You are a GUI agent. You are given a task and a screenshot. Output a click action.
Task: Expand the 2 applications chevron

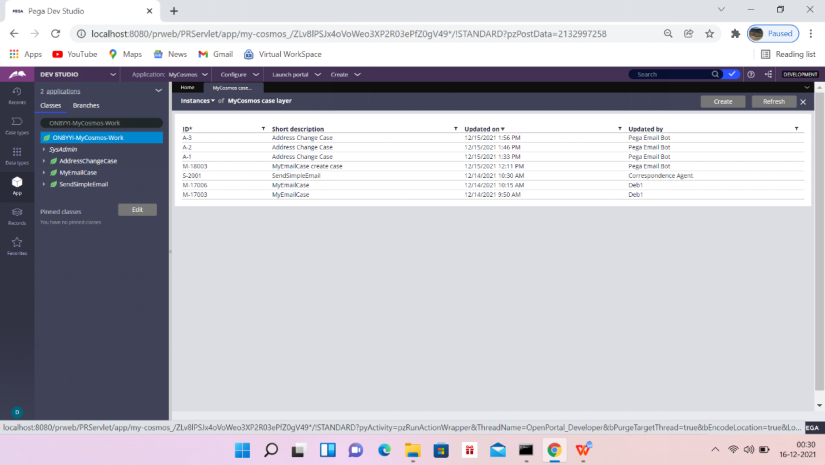point(158,90)
